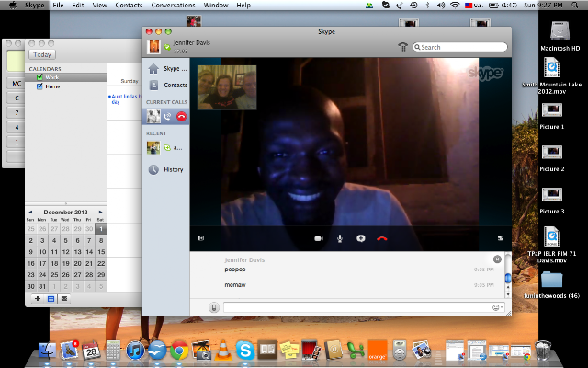Click the Skype icon in the Dock
Image resolution: width=588 pixels, height=368 pixels.
click(245, 351)
